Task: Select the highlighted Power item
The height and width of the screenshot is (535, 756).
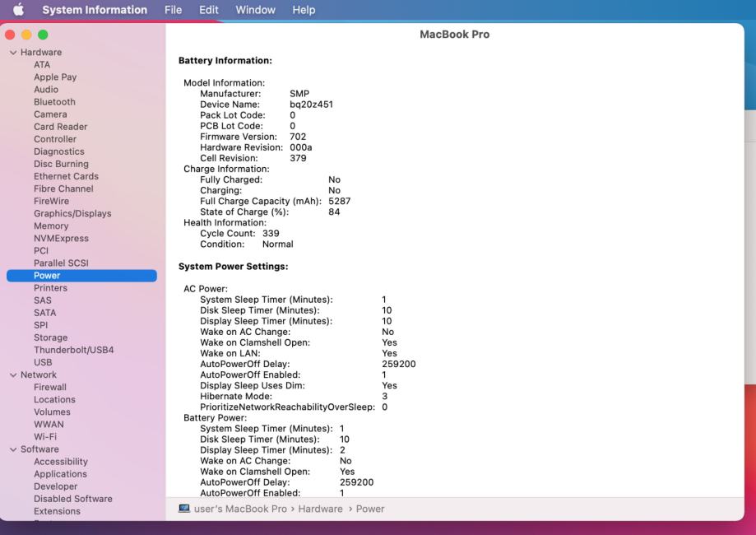Action: (x=81, y=276)
